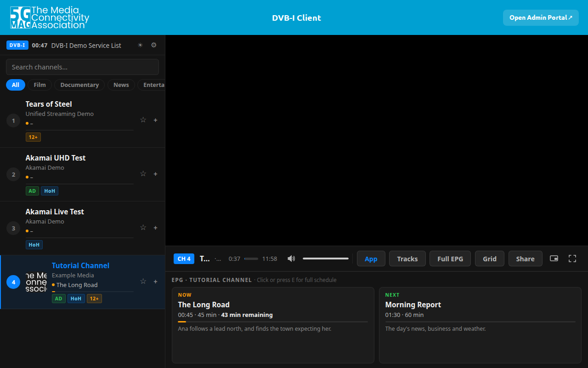Click 12+ badge on Tutorial Channel
Viewport: 588px width, 368px height.
point(94,299)
